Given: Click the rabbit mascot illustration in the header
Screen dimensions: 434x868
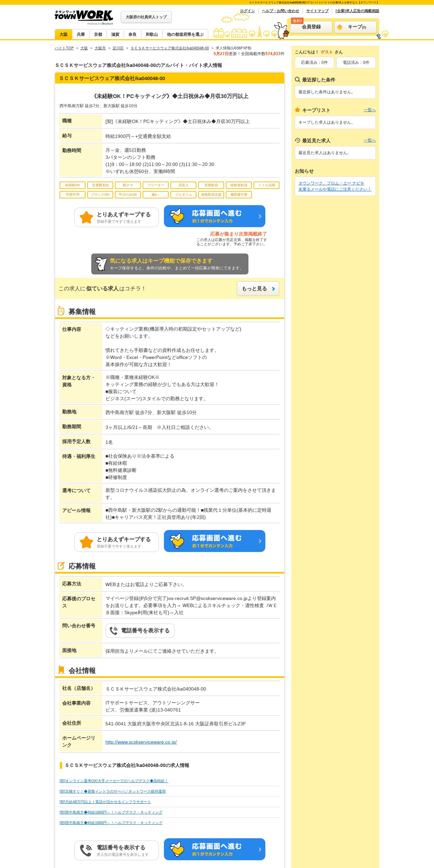Looking at the screenshot, I should coord(281,30).
